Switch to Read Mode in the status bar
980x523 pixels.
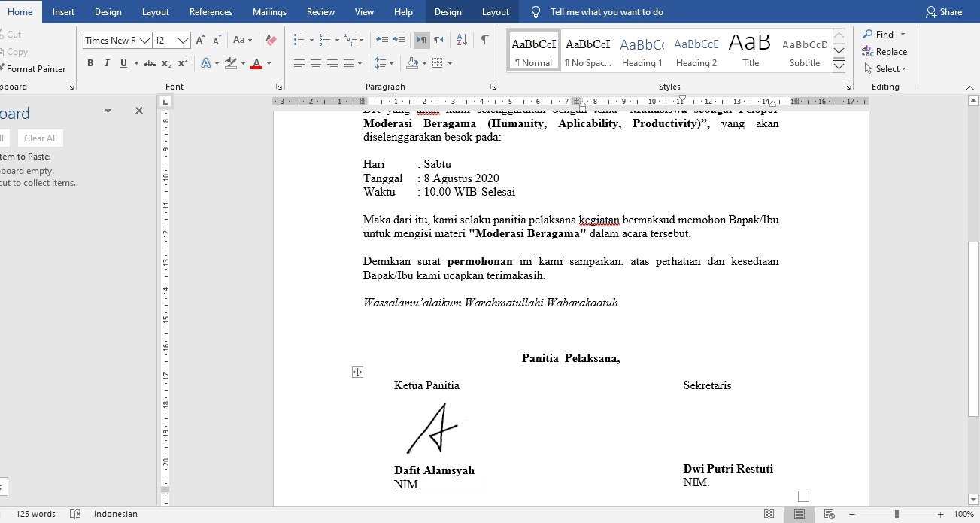(769, 514)
